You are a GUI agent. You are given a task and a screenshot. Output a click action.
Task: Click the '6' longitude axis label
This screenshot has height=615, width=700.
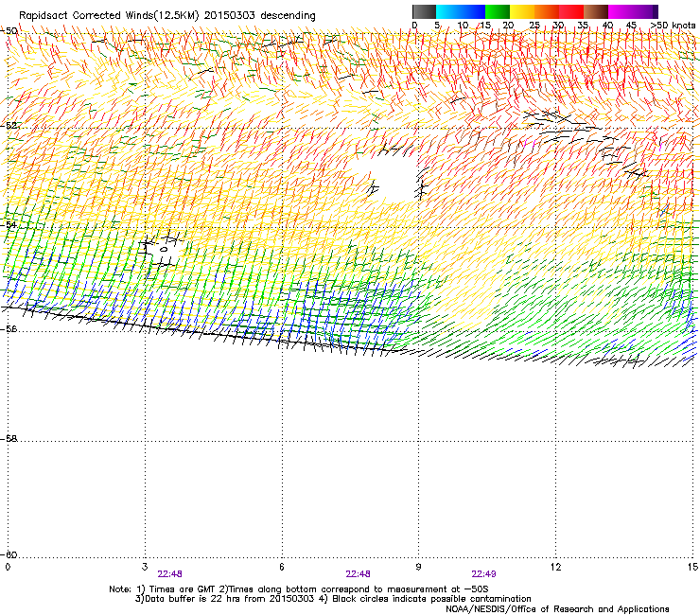282,567
